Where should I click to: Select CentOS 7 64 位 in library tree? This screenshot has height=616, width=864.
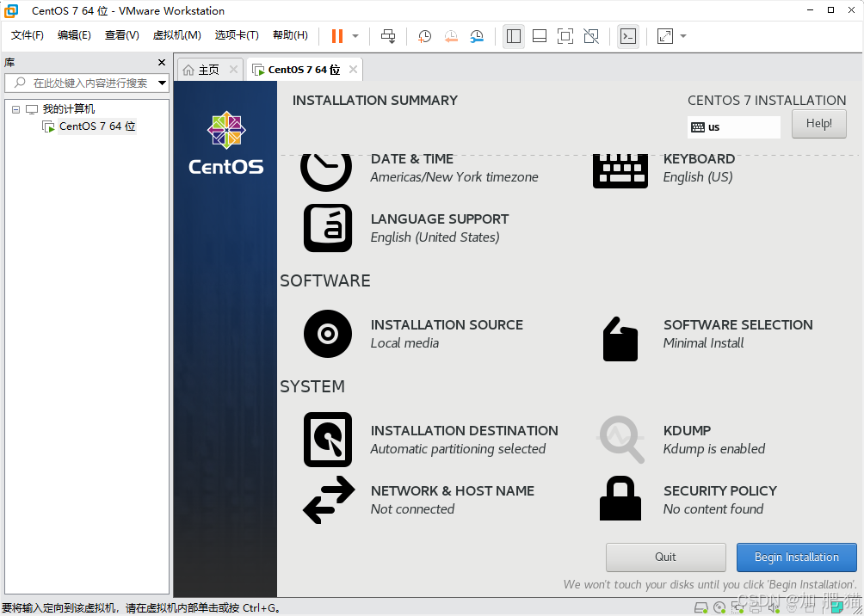click(97, 126)
